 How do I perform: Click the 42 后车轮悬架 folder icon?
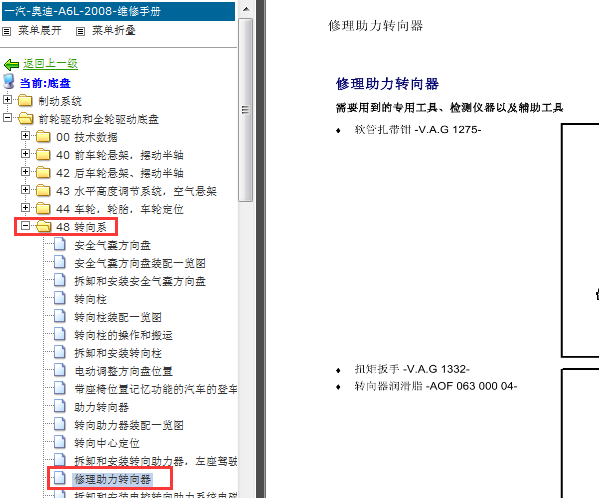pos(43,172)
